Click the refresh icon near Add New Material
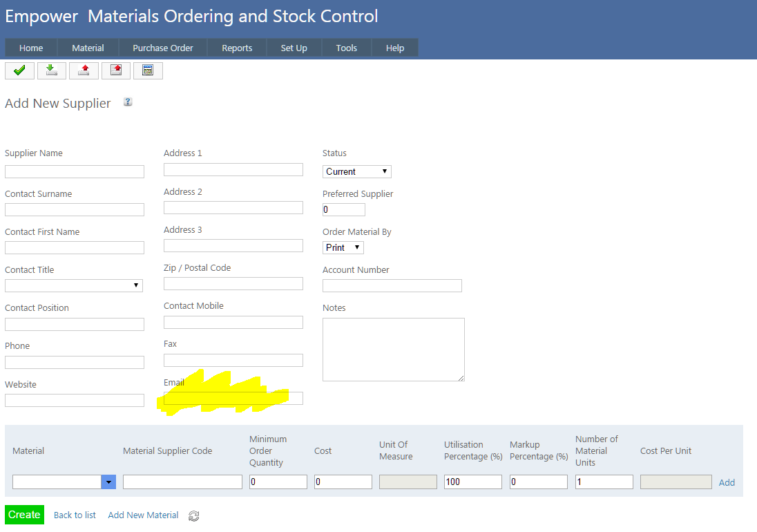 (x=194, y=516)
